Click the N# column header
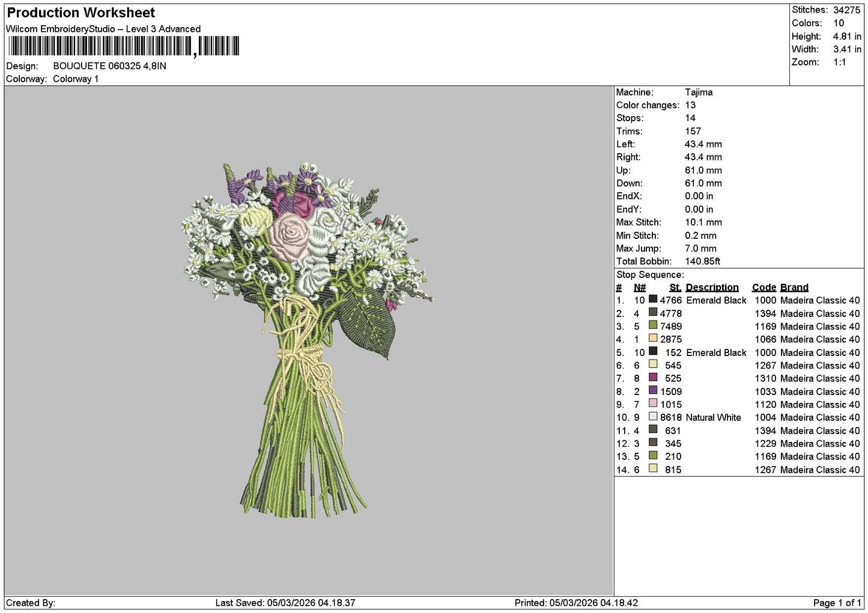 pyautogui.click(x=640, y=288)
